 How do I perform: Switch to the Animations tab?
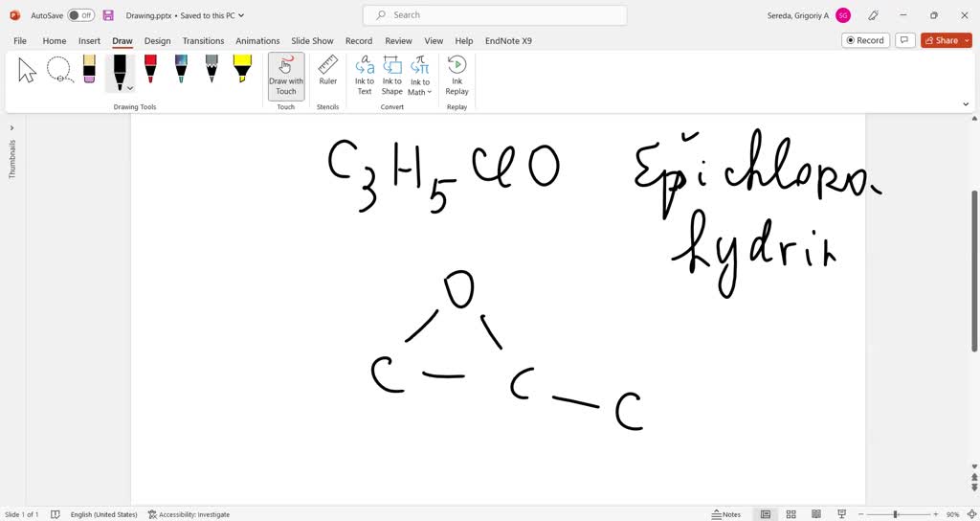click(x=257, y=40)
